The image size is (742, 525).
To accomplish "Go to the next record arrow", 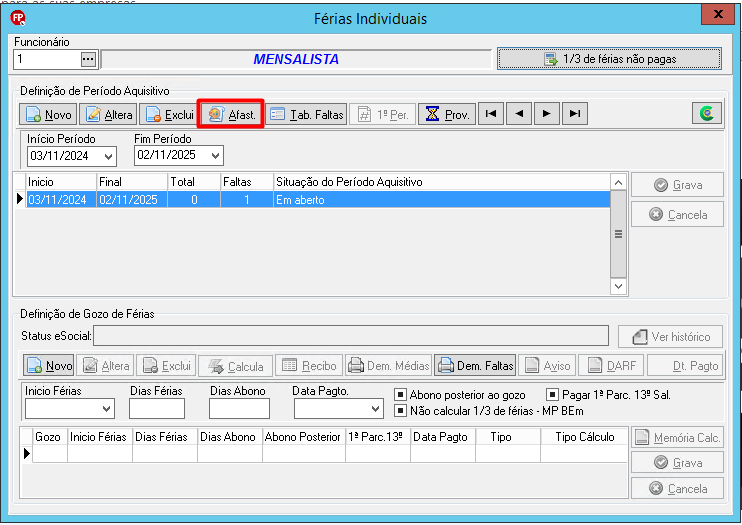I will (x=547, y=114).
